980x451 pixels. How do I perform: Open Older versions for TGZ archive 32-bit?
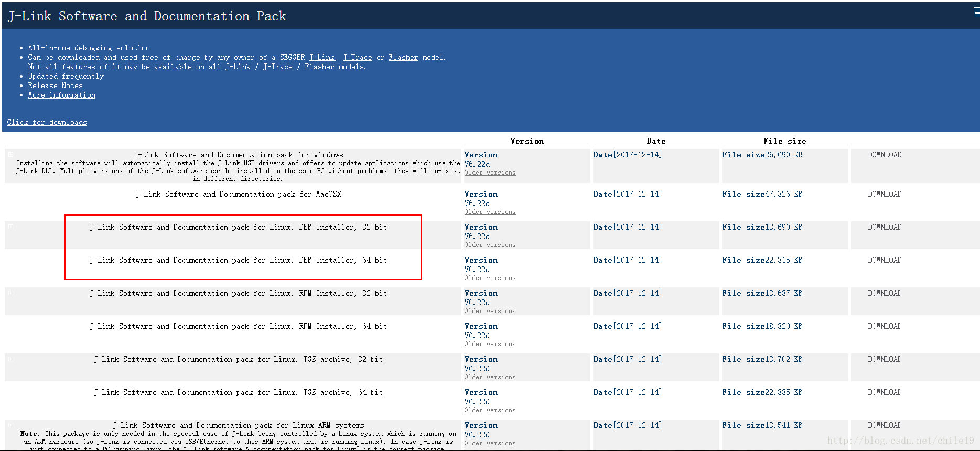point(490,377)
